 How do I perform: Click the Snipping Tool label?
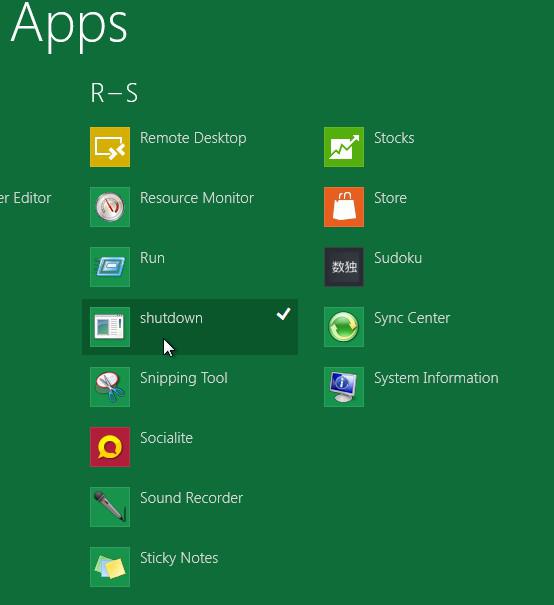click(x=184, y=379)
